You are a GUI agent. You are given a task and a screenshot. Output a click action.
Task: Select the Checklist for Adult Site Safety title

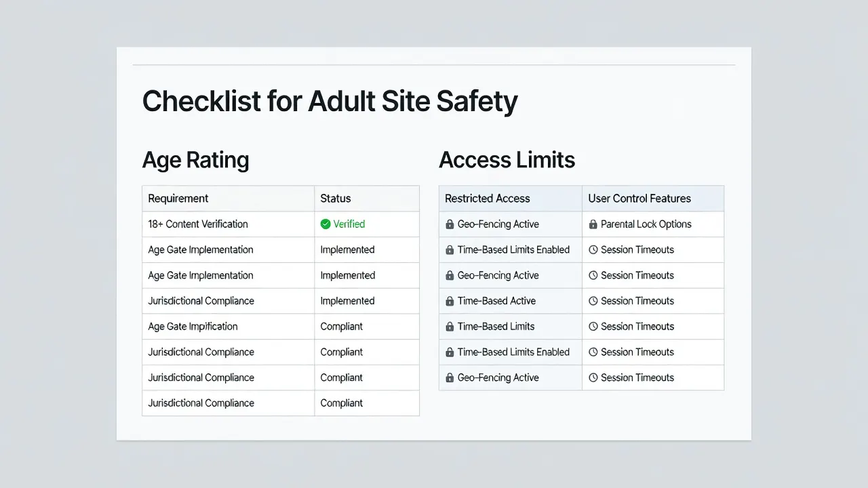[x=330, y=102]
